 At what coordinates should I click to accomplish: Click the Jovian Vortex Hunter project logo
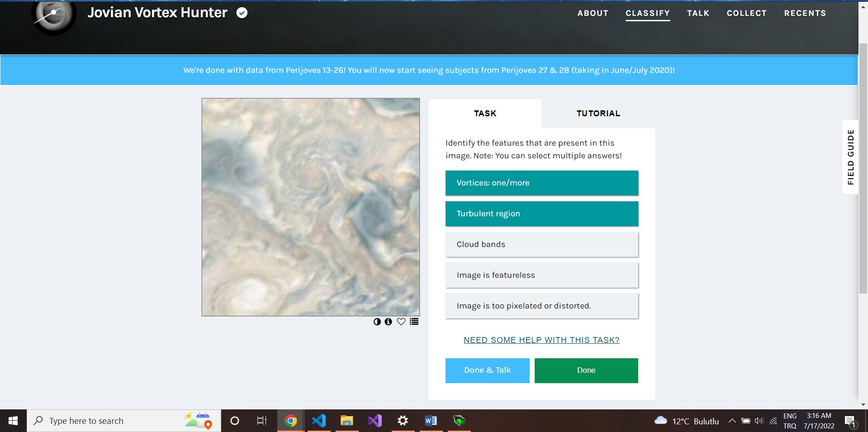tap(54, 16)
